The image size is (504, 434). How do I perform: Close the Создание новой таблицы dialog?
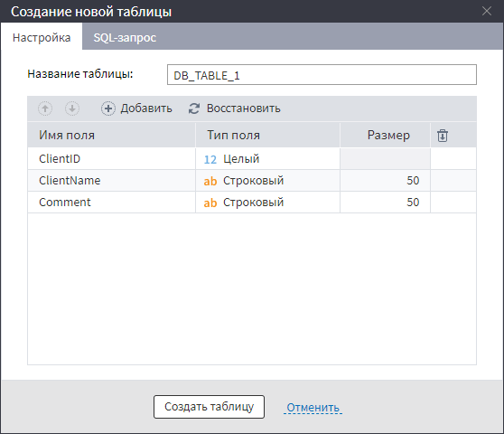click(487, 11)
